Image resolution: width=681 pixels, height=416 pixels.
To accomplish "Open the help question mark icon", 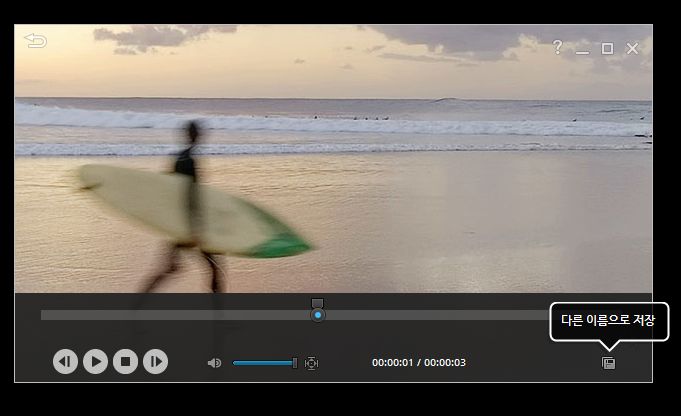I will pyautogui.click(x=558, y=47).
